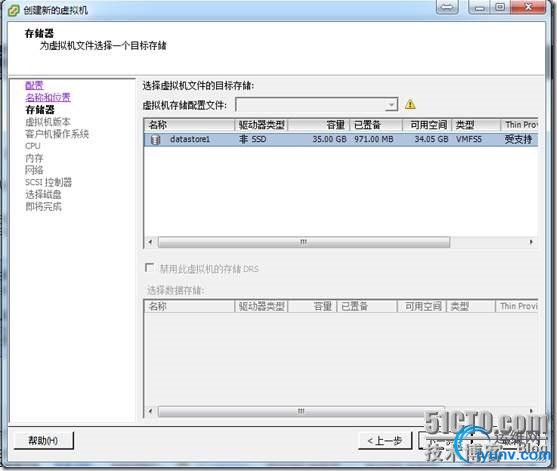Image resolution: width=557 pixels, height=471 pixels.
Task: Sort upper table by 驱动器类型 column
Action: click(261, 125)
